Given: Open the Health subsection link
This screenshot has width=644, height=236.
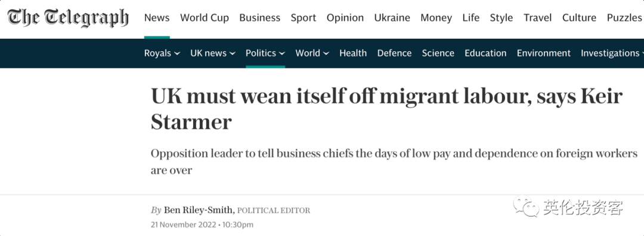Looking at the screenshot, I should point(353,54).
